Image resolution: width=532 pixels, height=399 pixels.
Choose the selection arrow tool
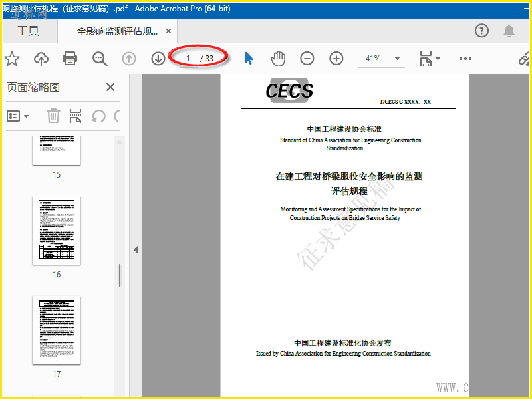click(x=249, y=59)
